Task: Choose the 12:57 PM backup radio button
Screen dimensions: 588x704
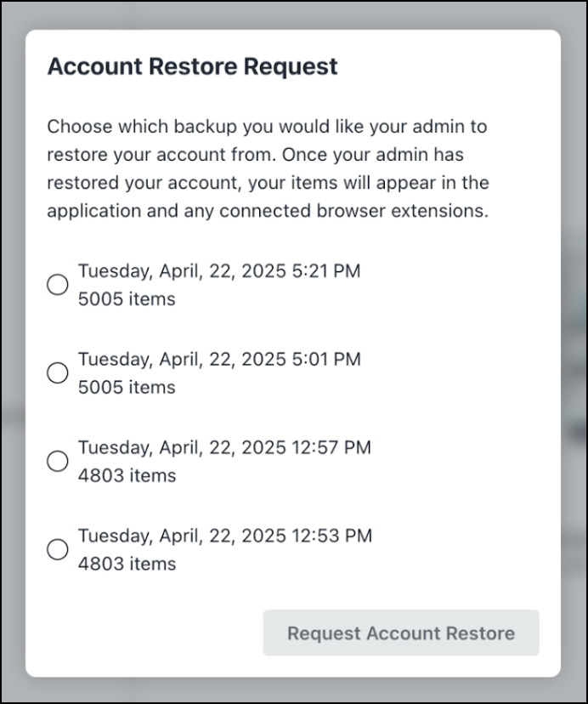Action: coord(57,461)
